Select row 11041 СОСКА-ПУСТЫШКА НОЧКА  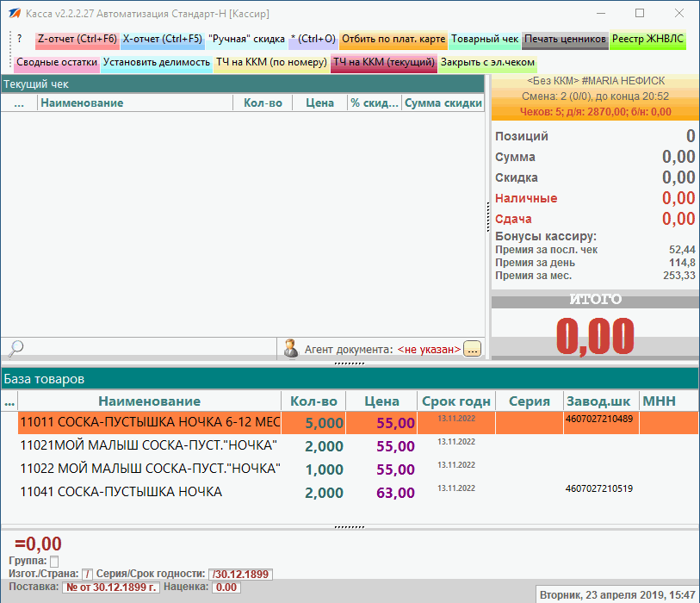121,492
